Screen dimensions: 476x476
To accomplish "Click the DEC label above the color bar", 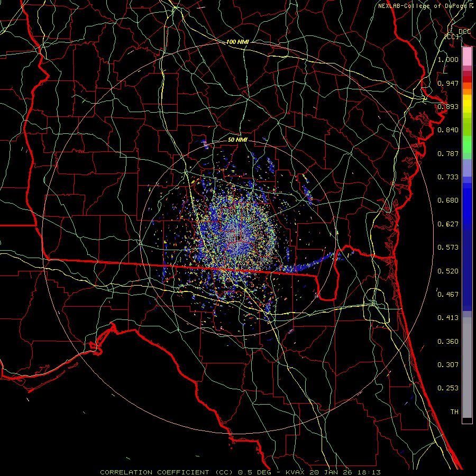I will pyautogui.click(x=464, y=32).
